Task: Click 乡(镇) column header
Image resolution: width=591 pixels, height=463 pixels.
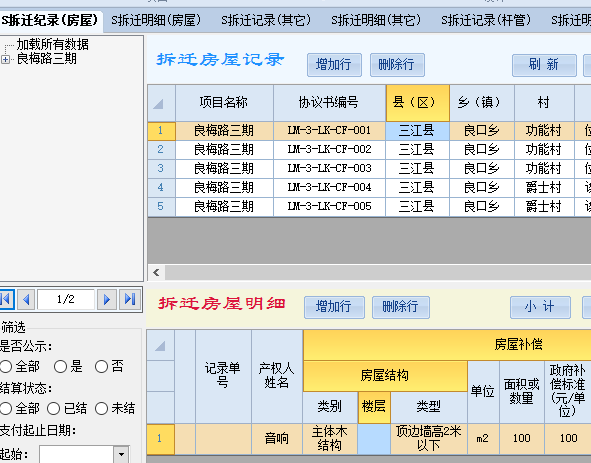Action: point(482,103)
